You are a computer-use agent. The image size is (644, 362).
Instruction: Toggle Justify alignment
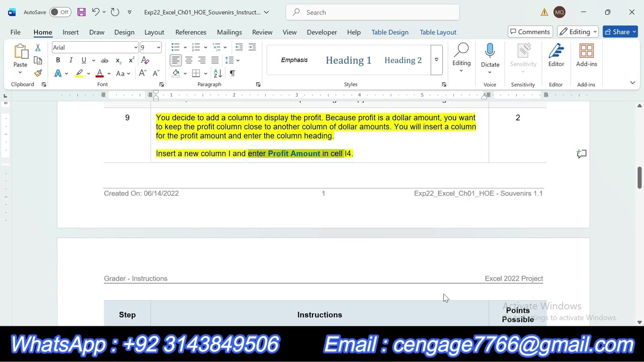click(215, 60)
